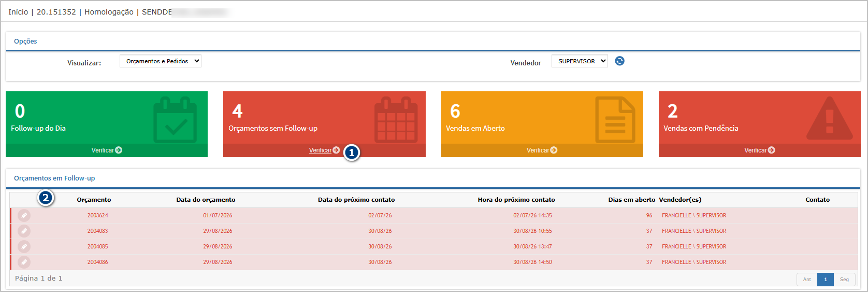Viewport: 868px width, 292px height.
Task: Edit orçamento 2003624 with pencil icon
Action: click(x=24, y=215)
